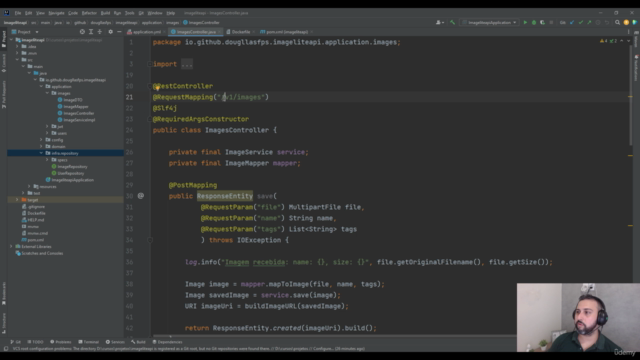This screenshot has width=640, height=360.
Task: Open Git history clock icon
Action: (598, 22)
